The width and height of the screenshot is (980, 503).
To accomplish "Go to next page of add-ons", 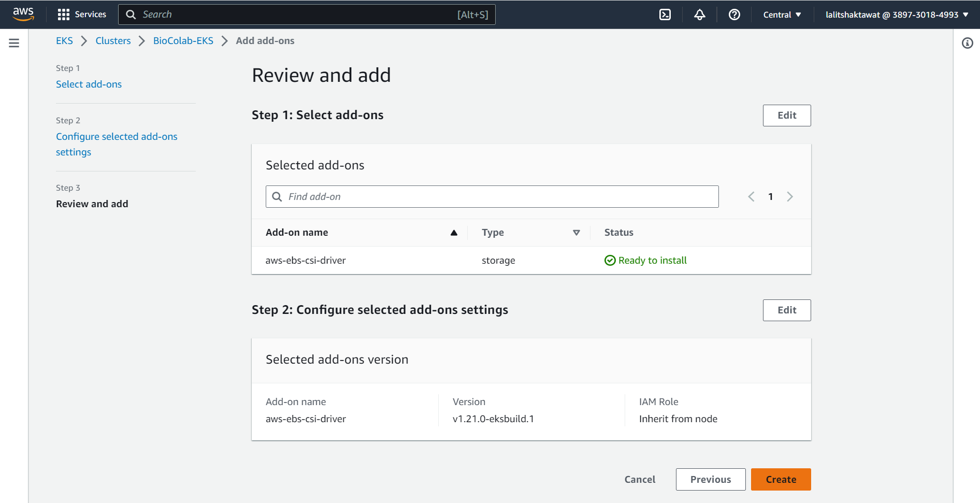I will (790, 197).
